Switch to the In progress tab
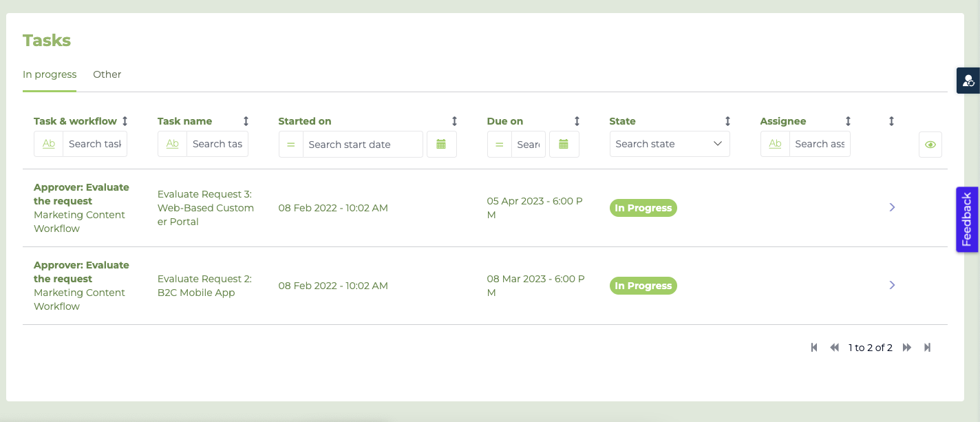The image size is (980, 422). pyautogui.click(x=50, y=74)
